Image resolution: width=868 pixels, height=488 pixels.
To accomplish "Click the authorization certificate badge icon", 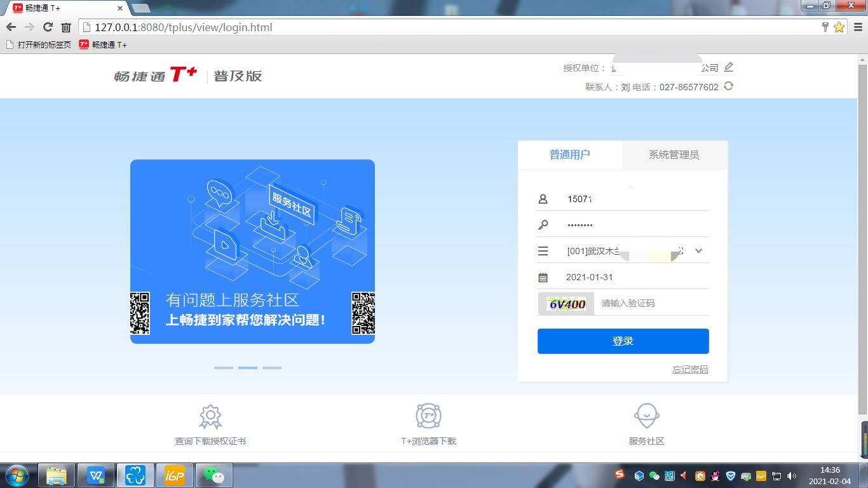I will (x=210, y=417).
